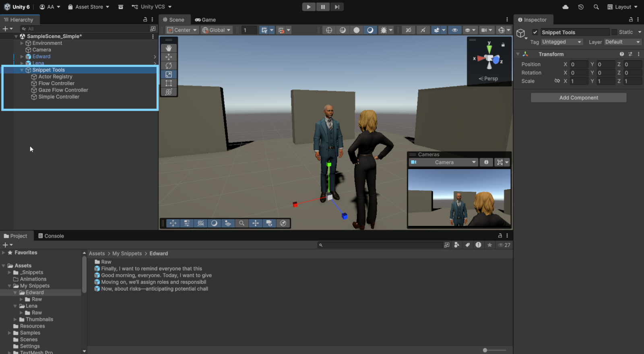
Task: Open the cloud services icon
Action: (x=566, y=7)
